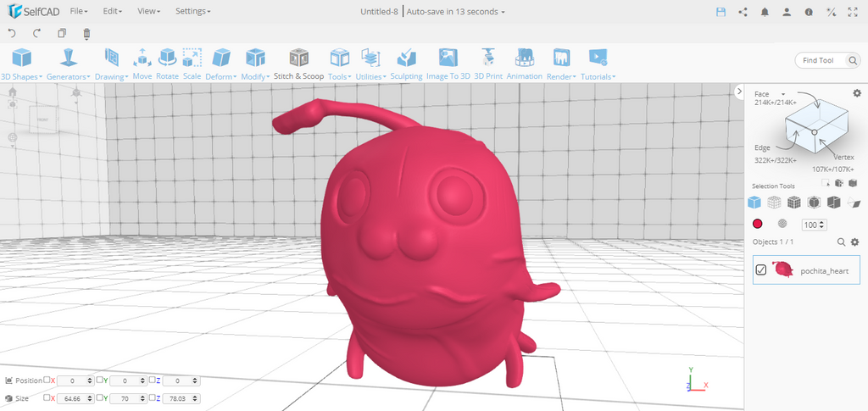Open the red object color swatch

pos(757,224)
